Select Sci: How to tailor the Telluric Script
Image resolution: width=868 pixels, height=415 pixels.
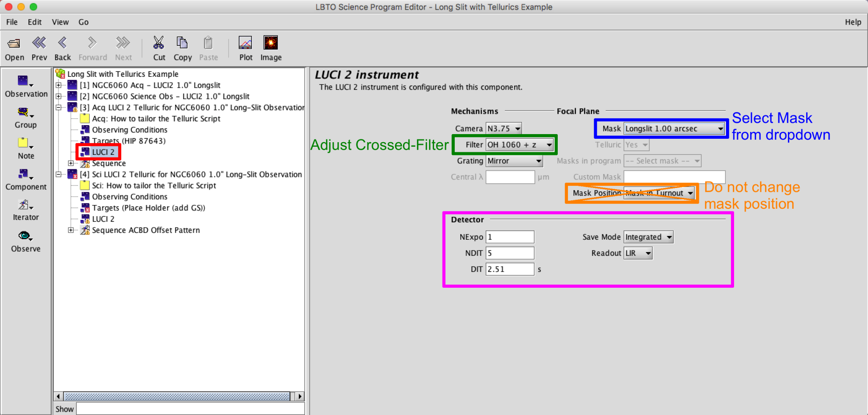point(154,185)
